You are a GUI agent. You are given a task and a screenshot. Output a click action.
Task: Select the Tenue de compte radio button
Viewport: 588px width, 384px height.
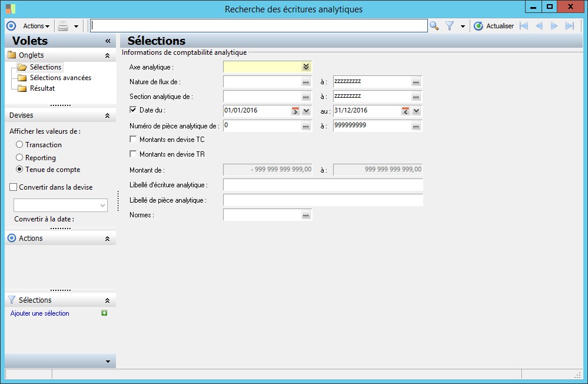[x=19, y=169]
